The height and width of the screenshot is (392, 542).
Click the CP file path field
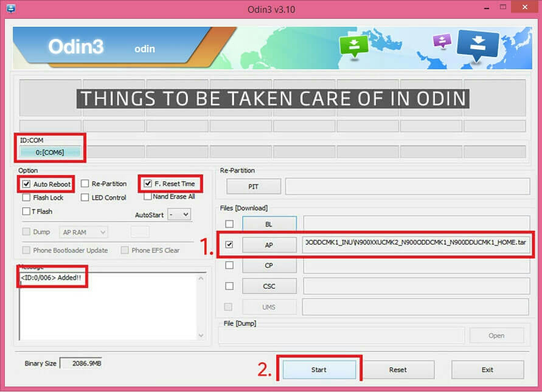point(417,266)
